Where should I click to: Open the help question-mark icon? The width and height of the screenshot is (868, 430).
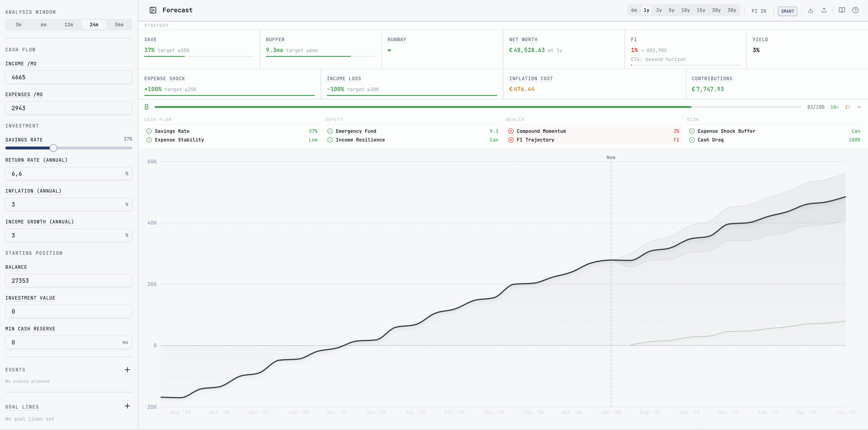[855, 10]
